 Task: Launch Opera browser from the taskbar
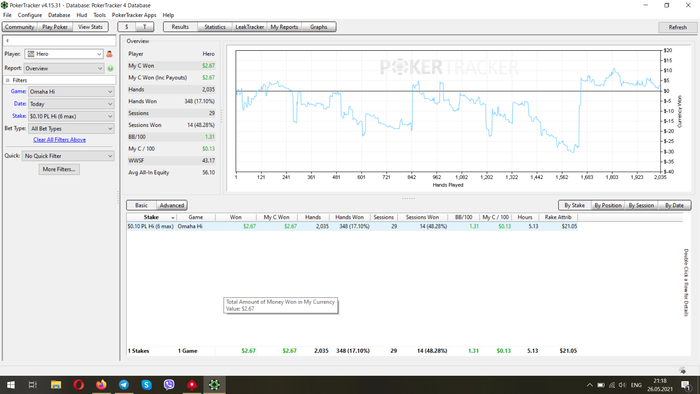(79, 385)
